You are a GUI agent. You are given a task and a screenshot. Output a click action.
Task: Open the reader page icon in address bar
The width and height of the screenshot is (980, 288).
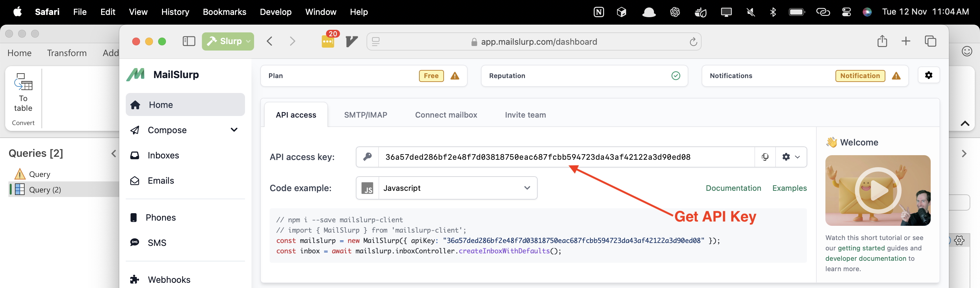[376, 41]
